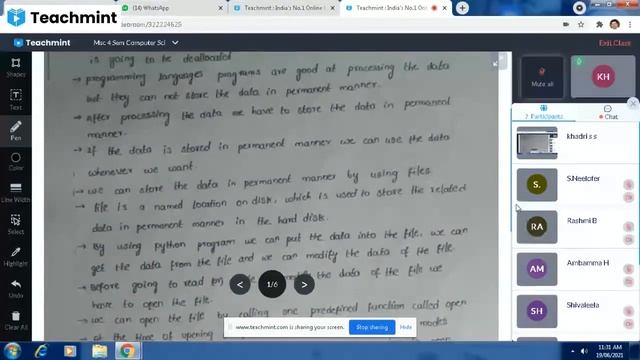Open Media Player from taskbar
The image size is (640, 360).
[x=70, y=351]
